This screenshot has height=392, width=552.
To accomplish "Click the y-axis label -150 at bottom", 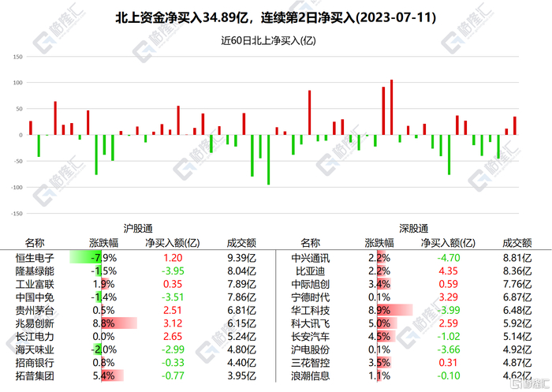I will [x=17, y=214].
